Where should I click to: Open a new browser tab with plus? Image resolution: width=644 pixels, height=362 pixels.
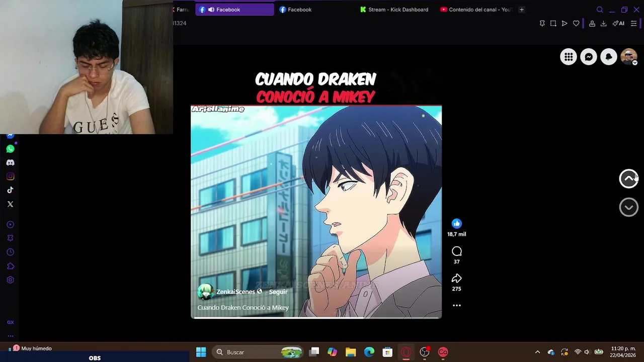coord(522,10)
